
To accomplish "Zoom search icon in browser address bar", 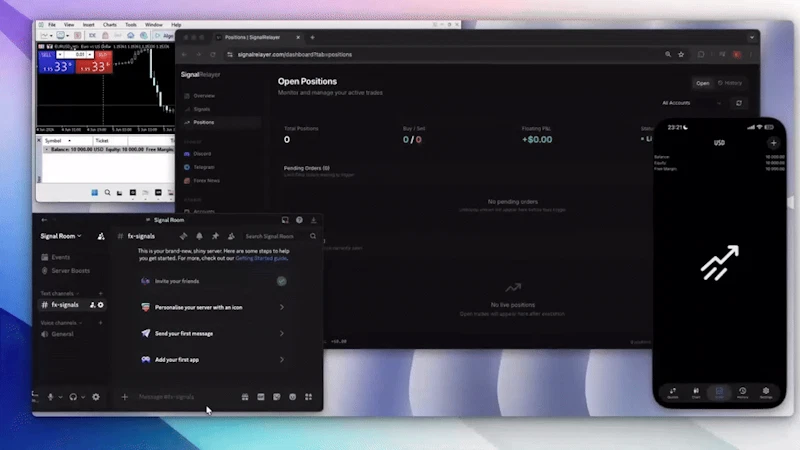I will pyautogui.click(x=668, y=55).
